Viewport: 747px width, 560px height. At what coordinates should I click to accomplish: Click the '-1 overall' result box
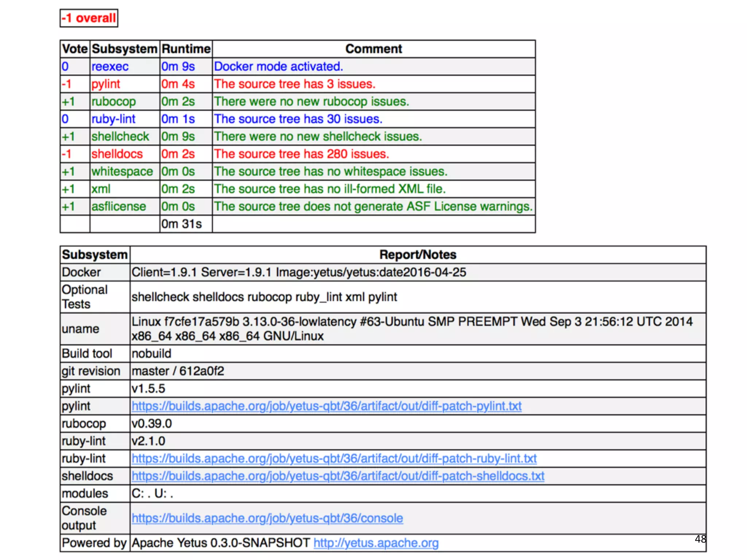click(89, 18)
